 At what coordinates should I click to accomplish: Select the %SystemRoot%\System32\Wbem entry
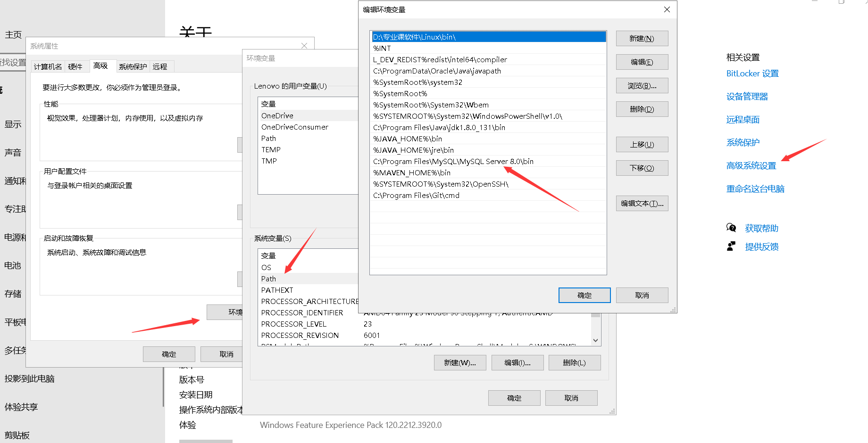point(488,105)
